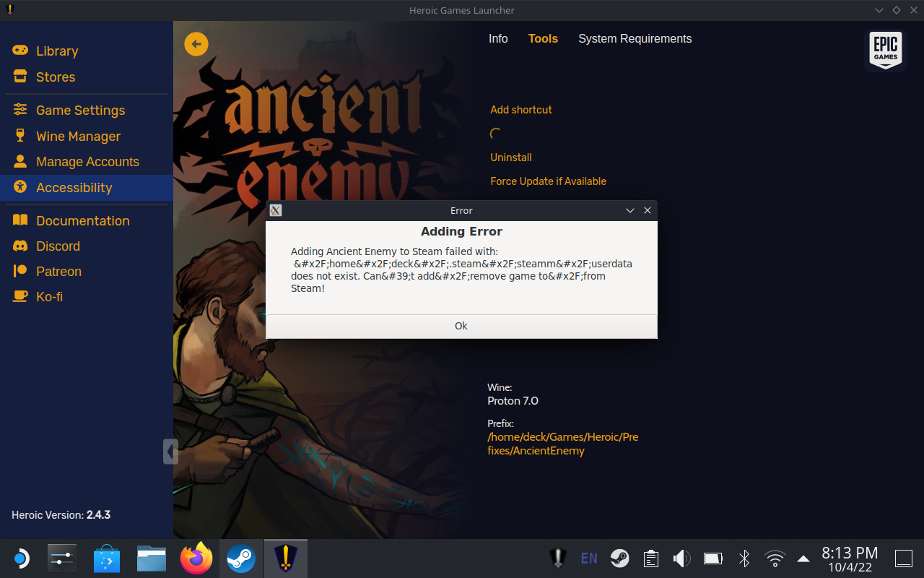Dismiss the Adding Error with Ok

coord(461,326)
